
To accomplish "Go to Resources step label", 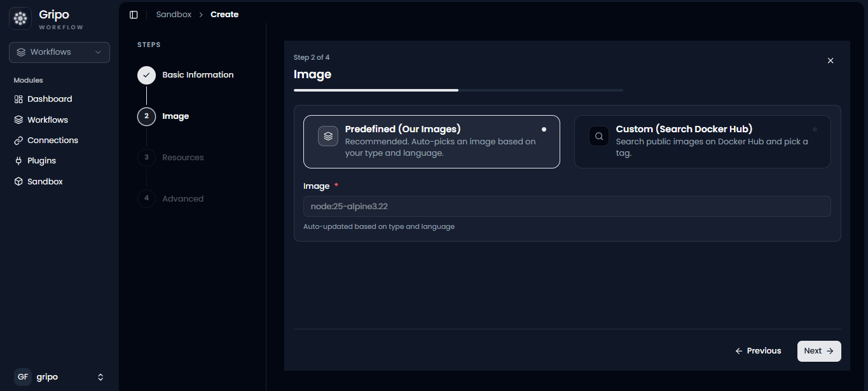I will click(183, 158).
